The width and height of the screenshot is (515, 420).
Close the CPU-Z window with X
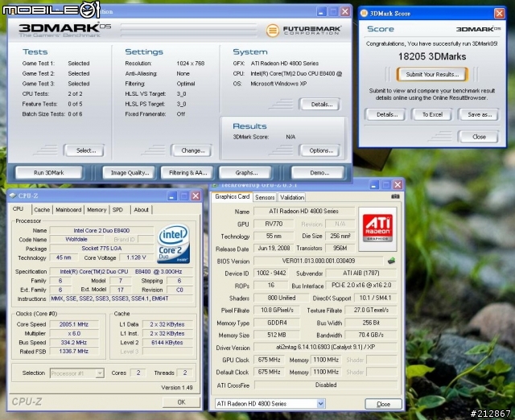196,196
